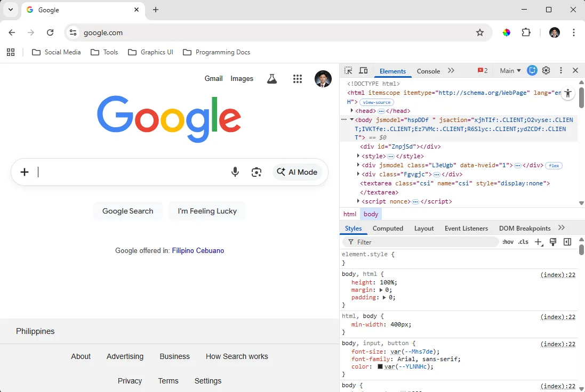The width and height of the screenshot is (585, 392).
Task: Open the Filipino language link
Action: coord(181,250)
